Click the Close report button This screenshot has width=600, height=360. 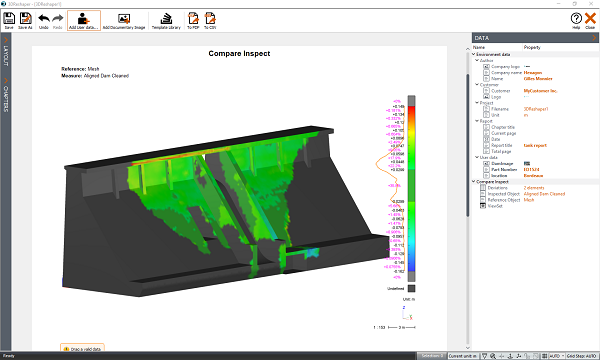(x=590, y=20)
